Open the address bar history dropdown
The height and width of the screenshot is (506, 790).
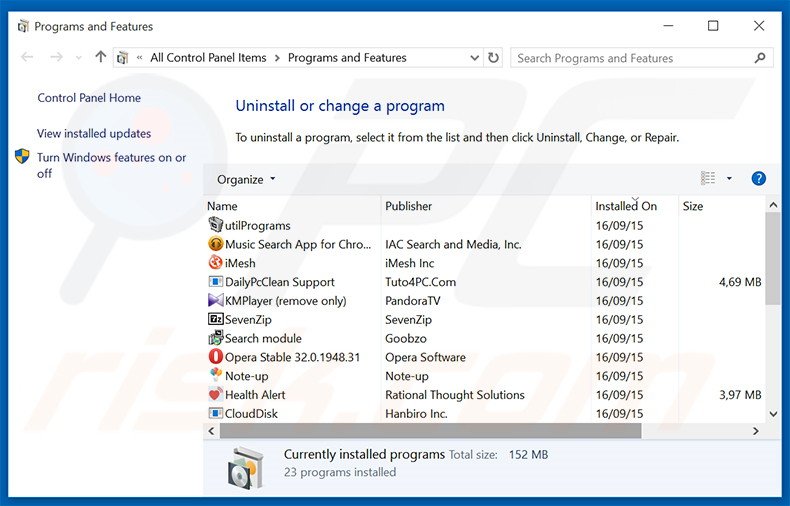[474, 58]
